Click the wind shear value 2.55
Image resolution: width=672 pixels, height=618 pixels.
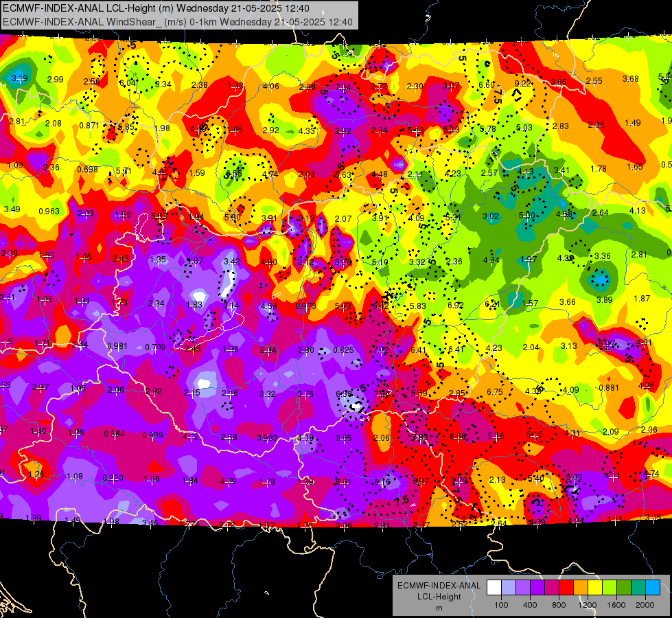(594, 80)
